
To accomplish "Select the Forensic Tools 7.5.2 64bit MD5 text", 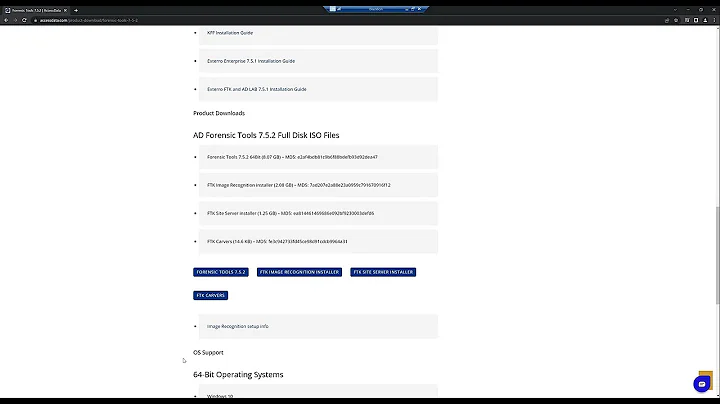I will [292, 157].
